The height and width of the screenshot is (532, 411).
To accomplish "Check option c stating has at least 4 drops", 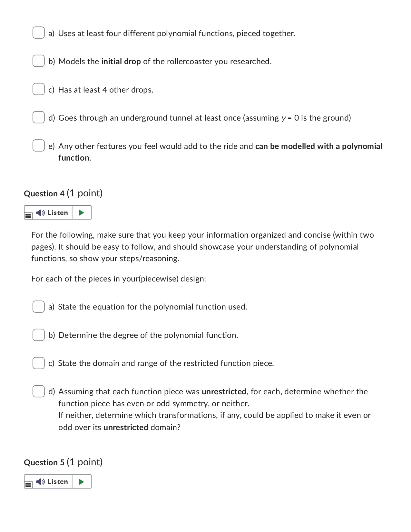I will click(x=38, y=89).
